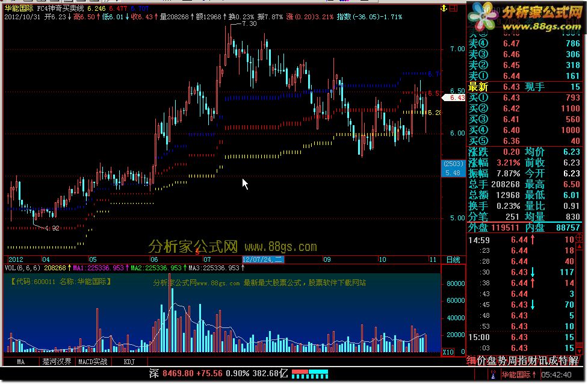Screen dimensions: 588x384
Task: Click the signal tower icon in status bar
Action: tap(493, 374)
